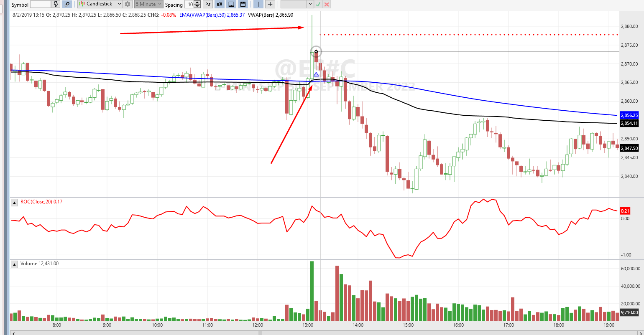Click the lightning bolt icon beside Symbol field

click(x=56, y=4)
